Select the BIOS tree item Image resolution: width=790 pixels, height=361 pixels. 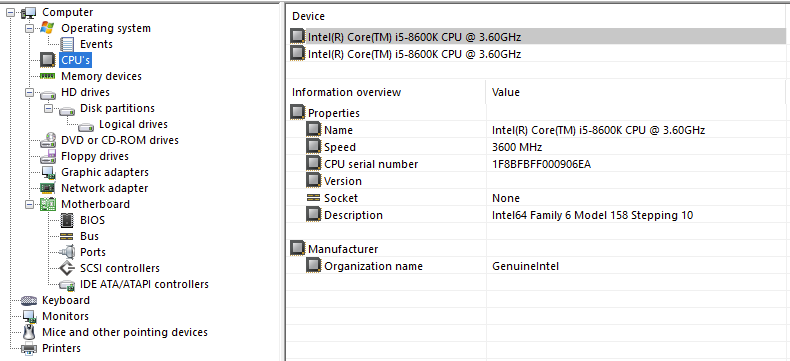92,221
